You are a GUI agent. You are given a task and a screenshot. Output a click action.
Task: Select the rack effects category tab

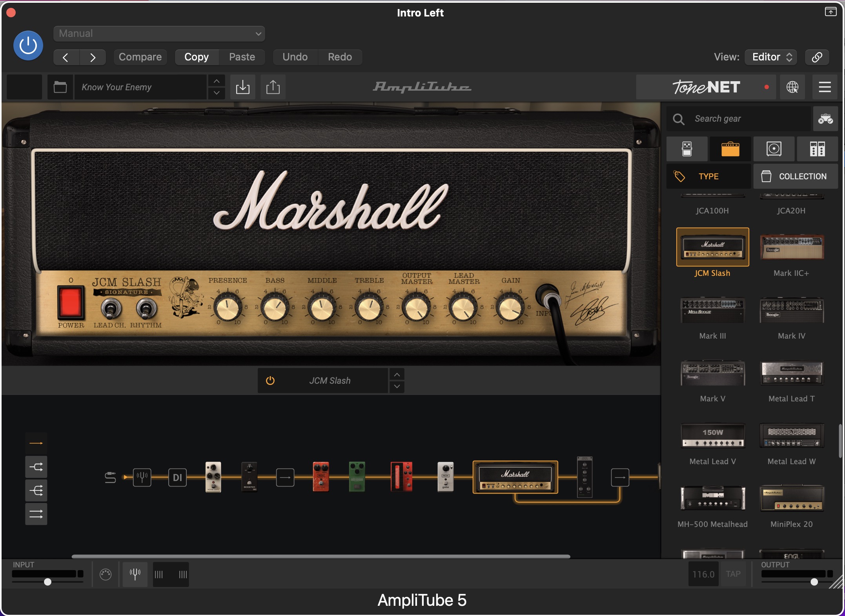(x=818, y=149)
